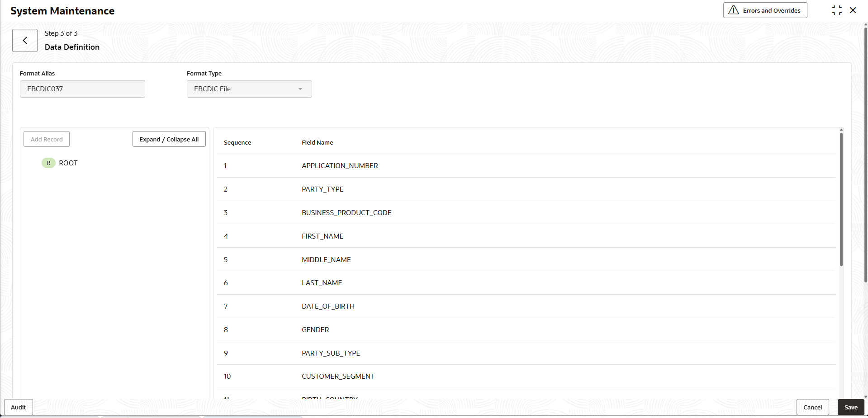Open the Audit panel
Image resolution: width=868 pixels, height=418 pixels.
tap(19, 407)
